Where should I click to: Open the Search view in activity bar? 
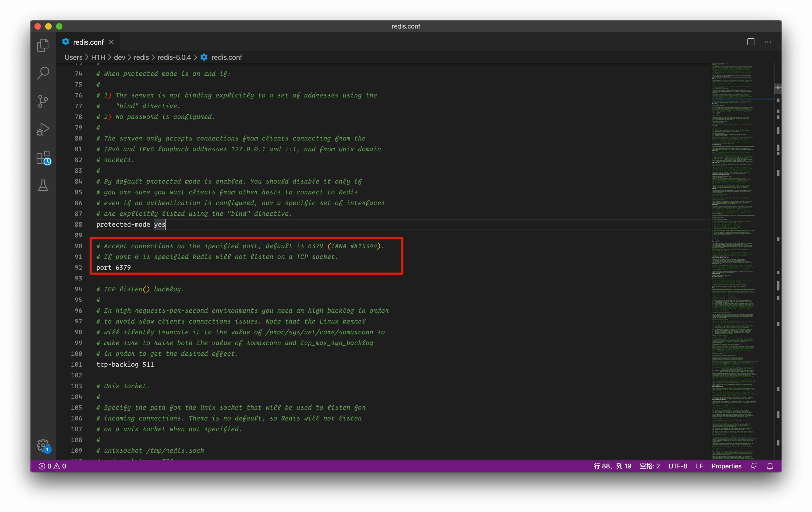43,73
